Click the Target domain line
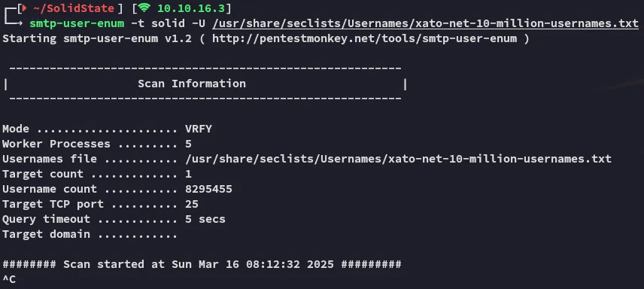The width and height of the screenshot is (644, 289). [x=90, y=234]
